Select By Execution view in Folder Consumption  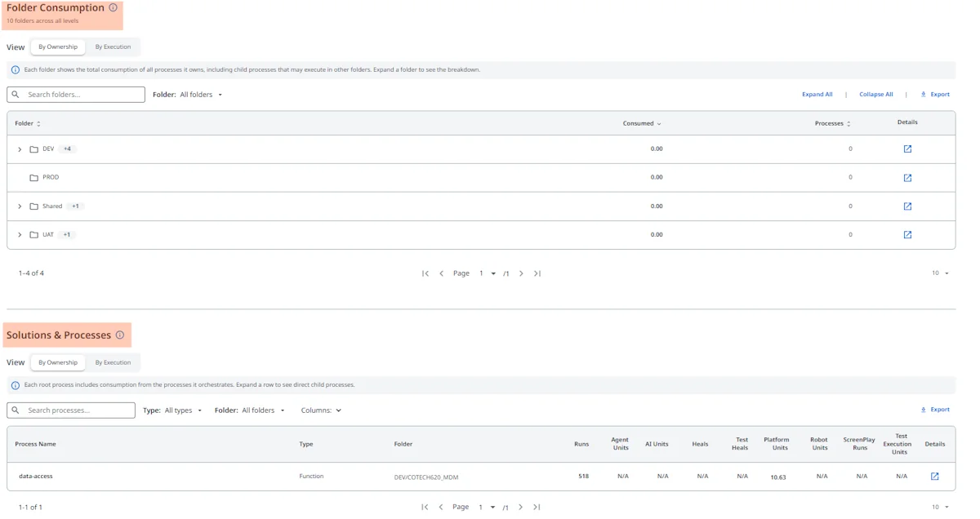pyautogui.click(x=113, y=47)
